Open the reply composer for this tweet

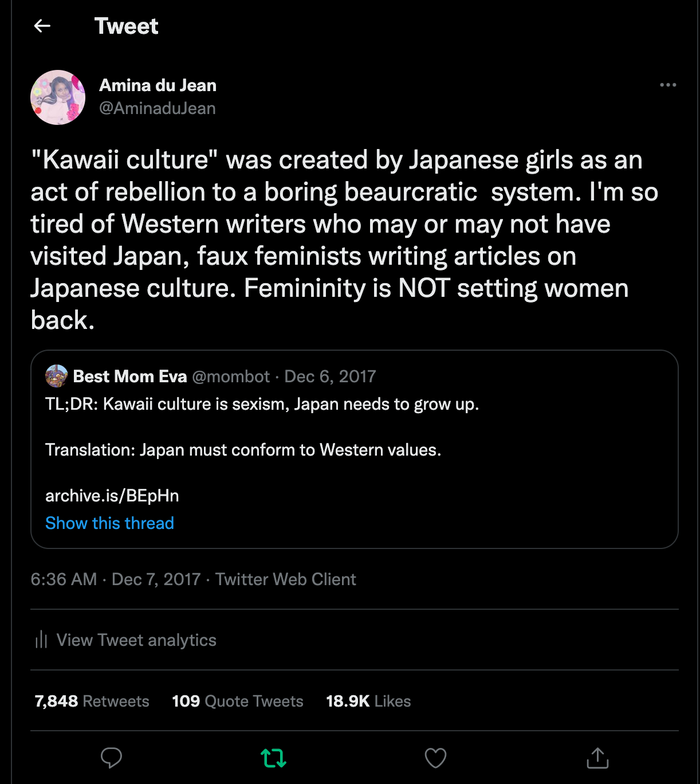(x=112, y=758)
